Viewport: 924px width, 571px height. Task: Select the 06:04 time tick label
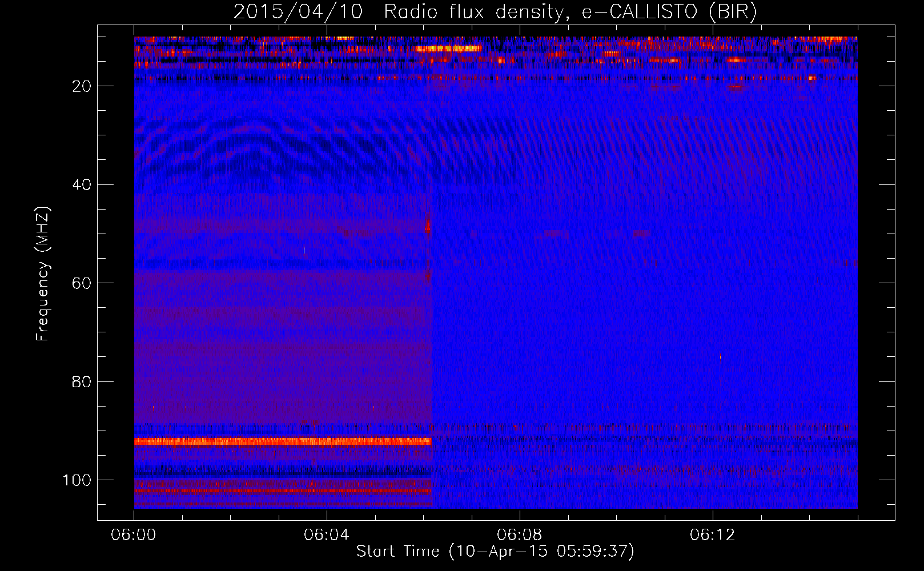(x=327, y=535)
